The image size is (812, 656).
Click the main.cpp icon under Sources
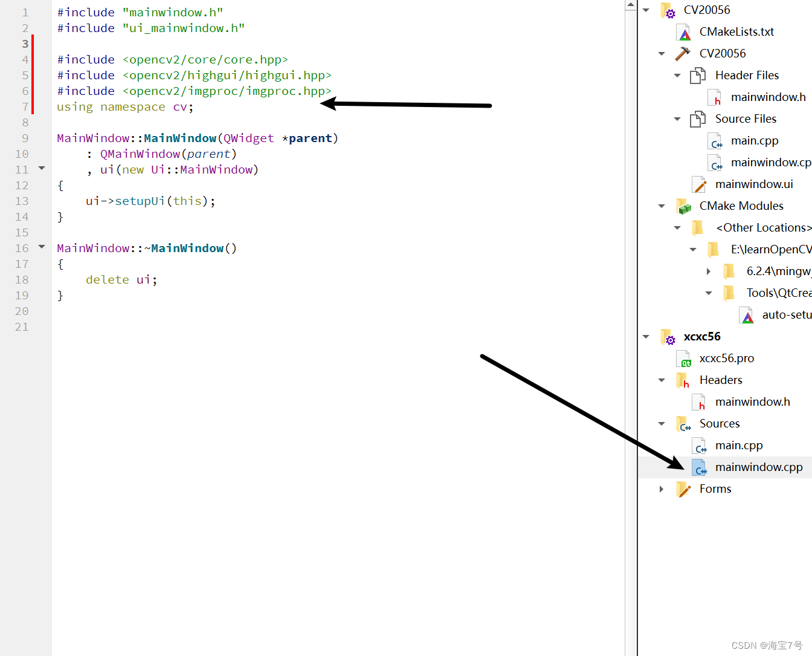pyautogui.click(x=700, y=446)
